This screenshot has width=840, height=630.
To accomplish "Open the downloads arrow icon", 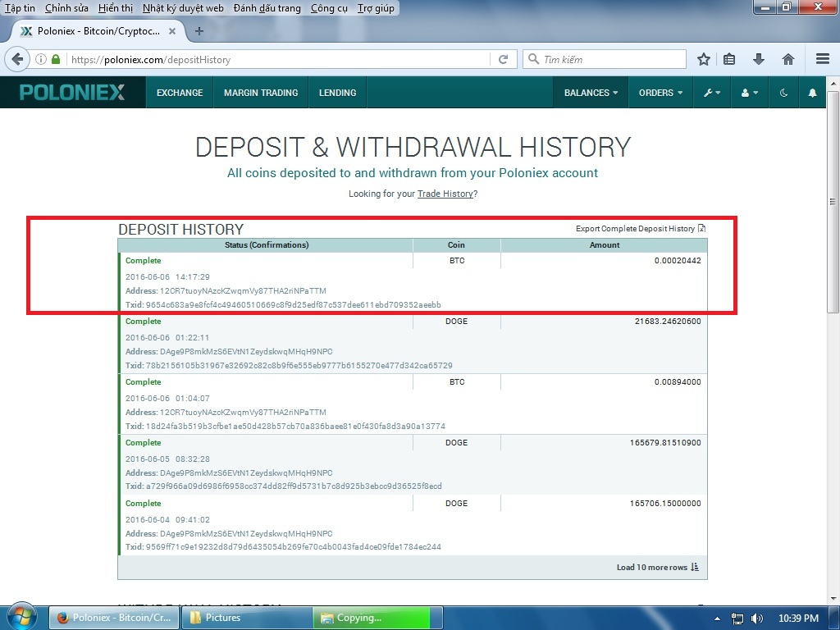I will [x=759, y=59].
